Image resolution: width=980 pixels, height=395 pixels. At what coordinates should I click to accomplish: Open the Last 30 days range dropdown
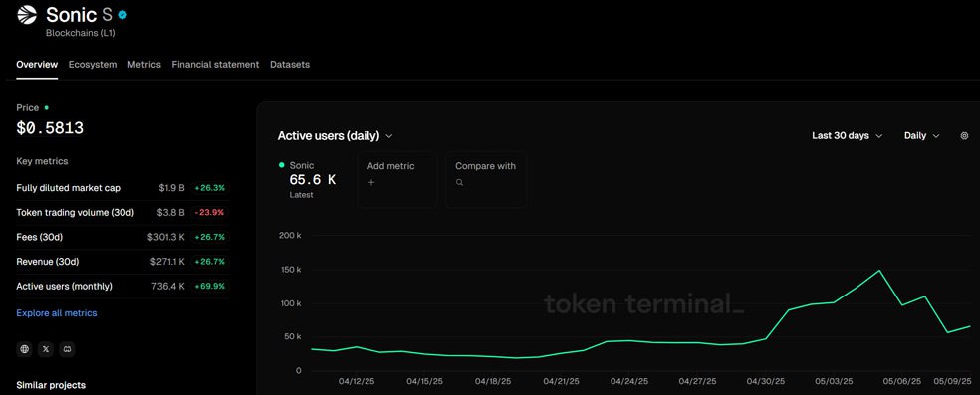pos(847,136)
